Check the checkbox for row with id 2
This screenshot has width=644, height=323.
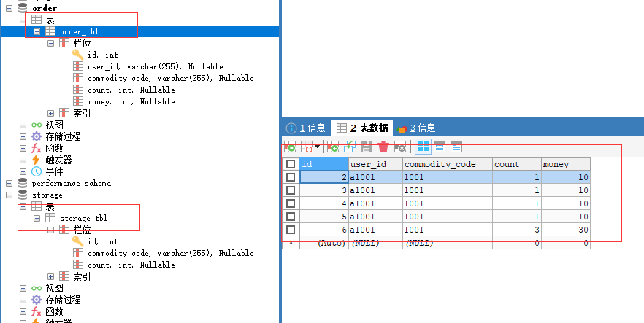[x=291, y=177]
